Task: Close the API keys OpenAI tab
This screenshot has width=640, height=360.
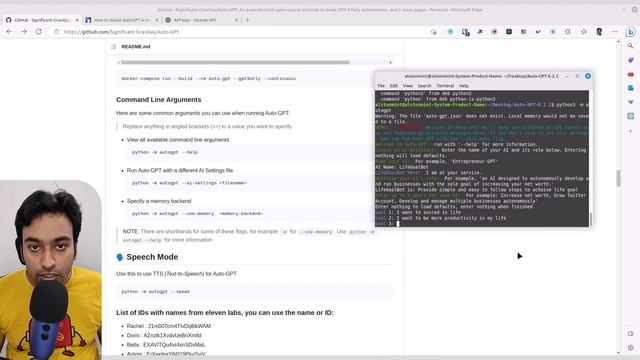Action: [236, 20]
